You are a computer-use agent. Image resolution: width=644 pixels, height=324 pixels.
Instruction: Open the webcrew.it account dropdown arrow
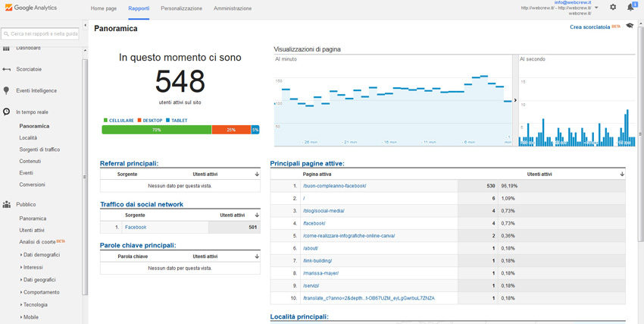click(596, 8)
